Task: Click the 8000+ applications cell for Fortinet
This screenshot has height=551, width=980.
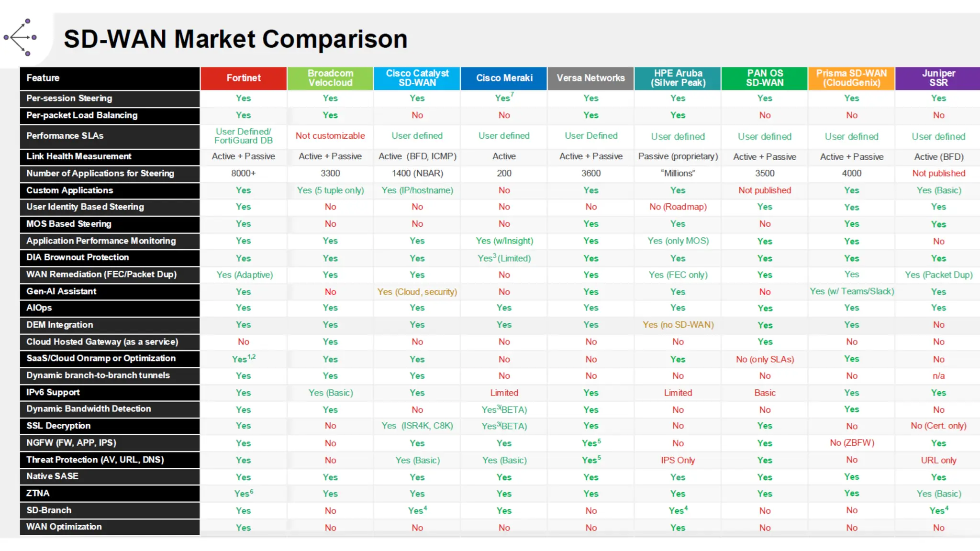Action: tap(244, 173)
